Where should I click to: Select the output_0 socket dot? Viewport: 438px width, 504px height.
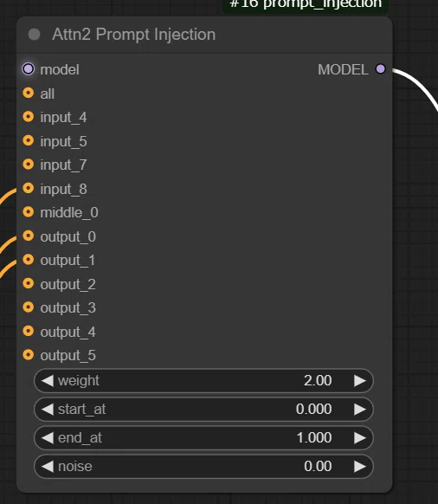point(29,236)
